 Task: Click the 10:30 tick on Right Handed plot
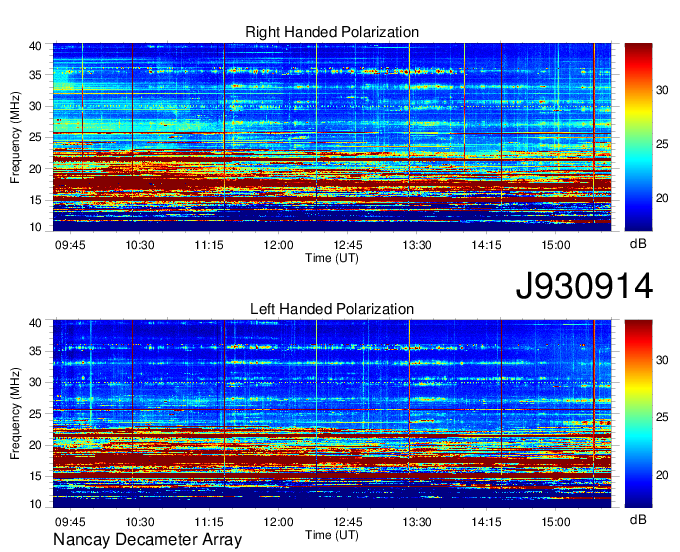[x=140, y=245]
